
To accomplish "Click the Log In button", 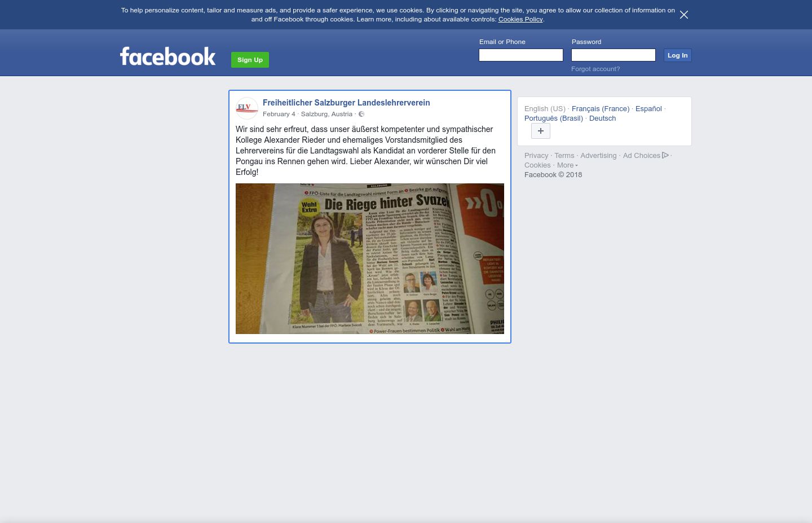I will 677,55.
